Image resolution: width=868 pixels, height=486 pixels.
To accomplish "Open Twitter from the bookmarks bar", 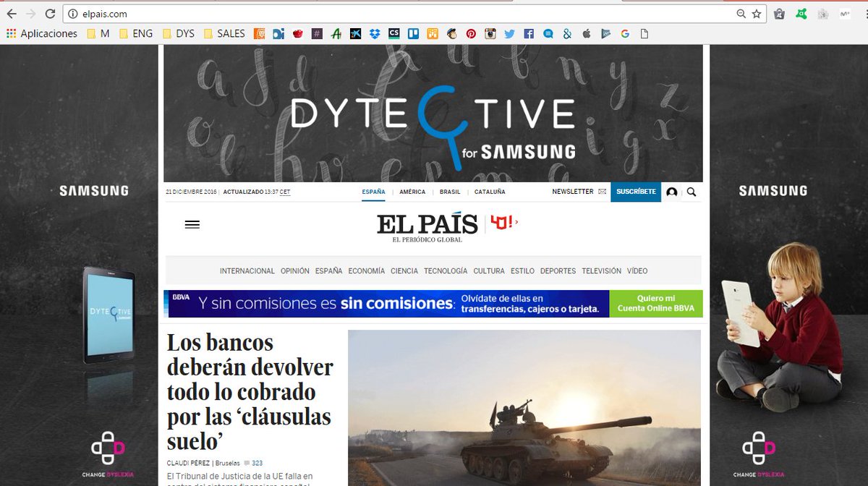I will coord(509,33).
